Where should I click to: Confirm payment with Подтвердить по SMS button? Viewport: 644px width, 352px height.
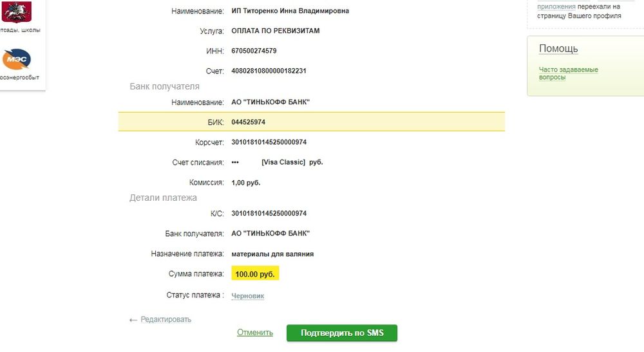pos(342,333)
